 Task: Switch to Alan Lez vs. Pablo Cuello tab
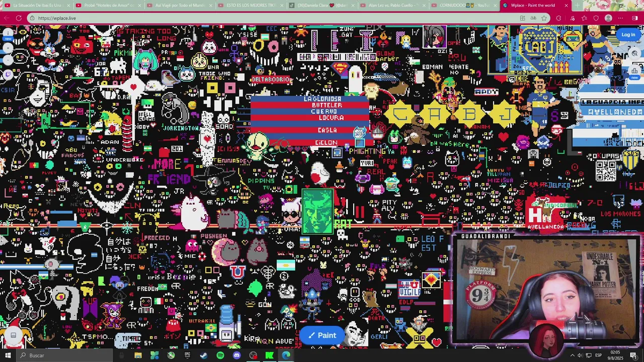pyautogui.click(x=393, y=6)
